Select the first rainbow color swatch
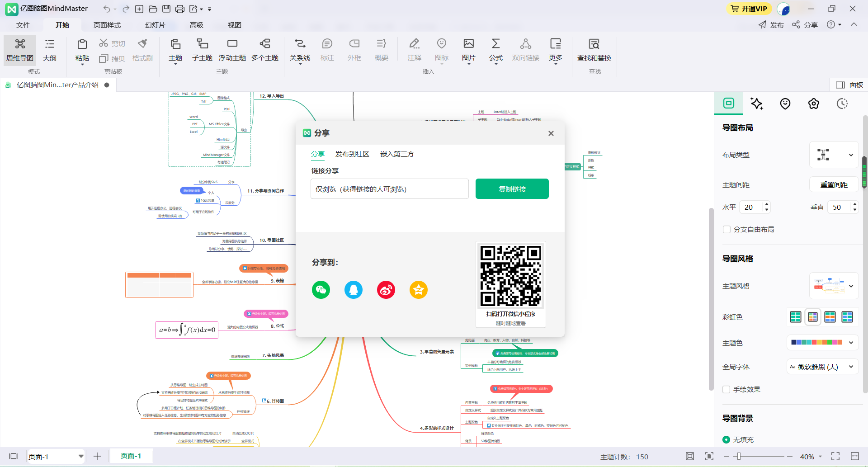868x467 pixels. tap(796, 317)
